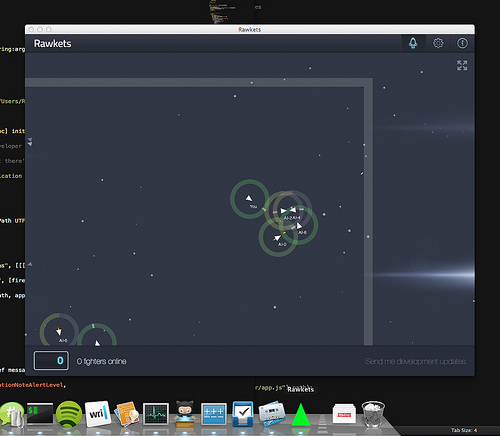Open the GitHub Octocat app in the Dock
Image resolution: width=500 pixels, height=436 pixels.
(185, 414)
